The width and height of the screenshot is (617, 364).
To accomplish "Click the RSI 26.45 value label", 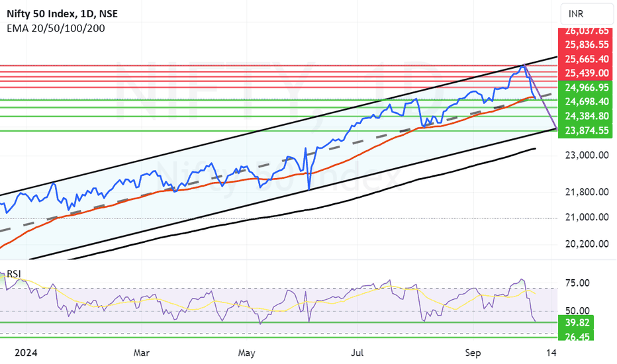I will tap(576, 336).
